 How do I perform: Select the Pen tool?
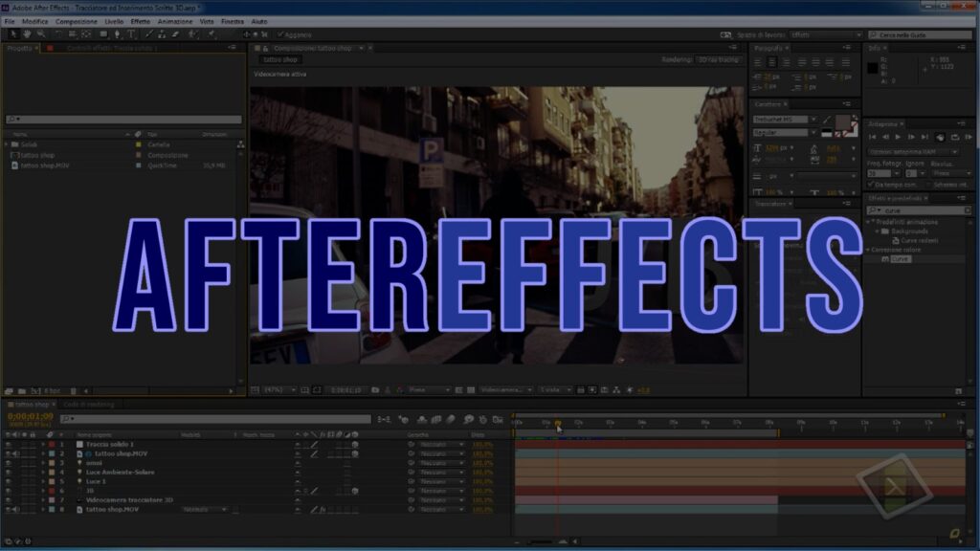coord(118,34)
